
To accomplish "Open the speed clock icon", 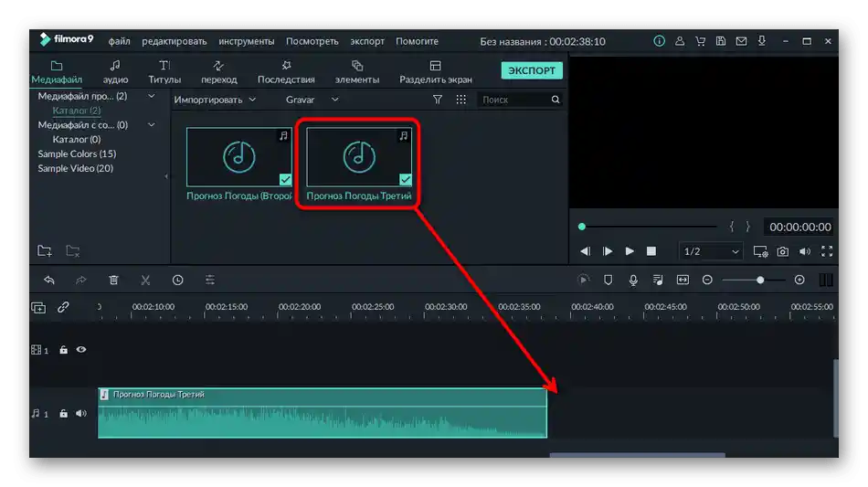I will tap(177, 280).
